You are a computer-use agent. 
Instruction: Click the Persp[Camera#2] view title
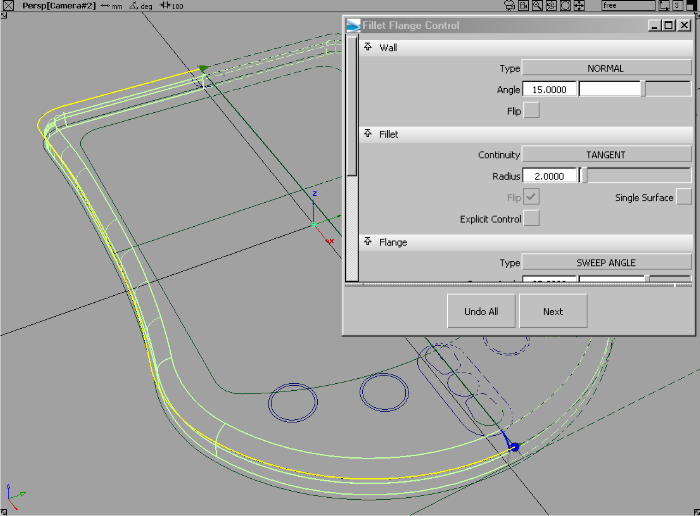point(59,6)
